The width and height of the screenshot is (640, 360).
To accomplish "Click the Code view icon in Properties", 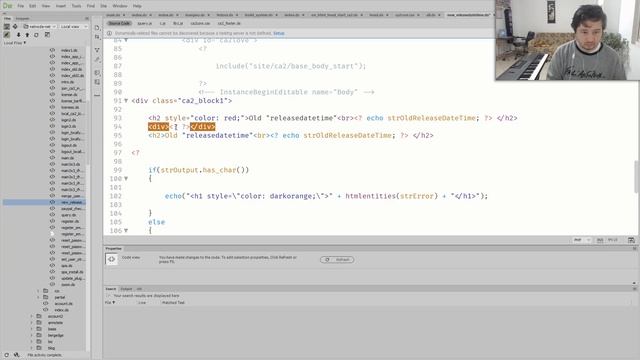I will click(111, 259).
